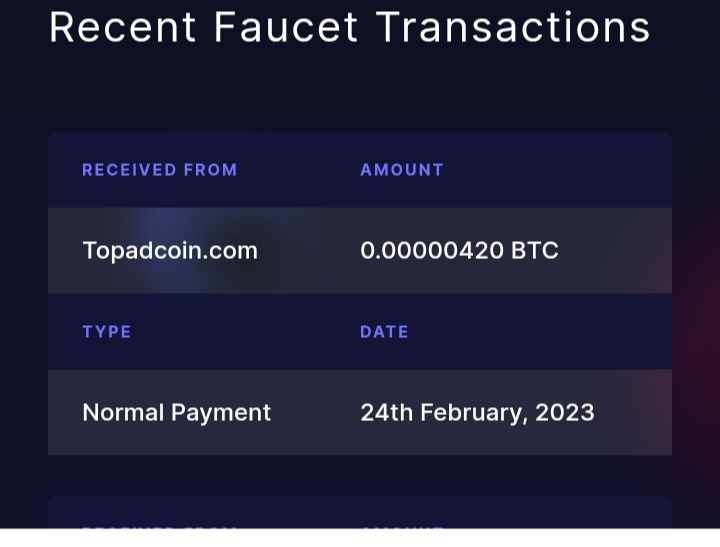Select the 0.00000420 BTC amount value
The image size is (720, 547).
pyautogui.click(x=459, y=250)
